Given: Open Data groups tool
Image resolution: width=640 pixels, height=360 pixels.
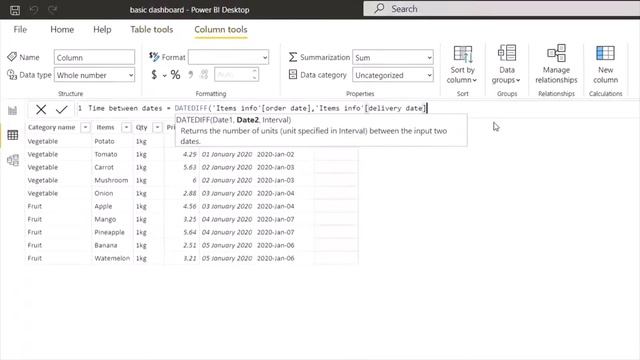Looking at the screenshot, I should (x=507, y=64).
